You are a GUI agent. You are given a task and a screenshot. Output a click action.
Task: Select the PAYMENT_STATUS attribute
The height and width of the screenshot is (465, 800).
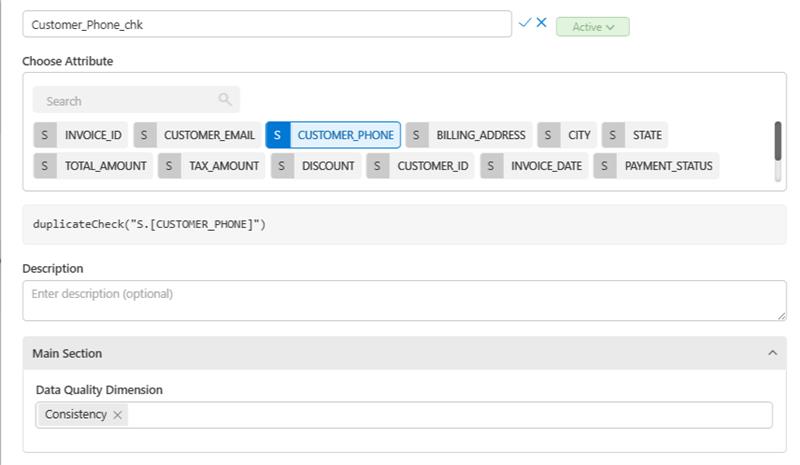[x=656, y=166]
